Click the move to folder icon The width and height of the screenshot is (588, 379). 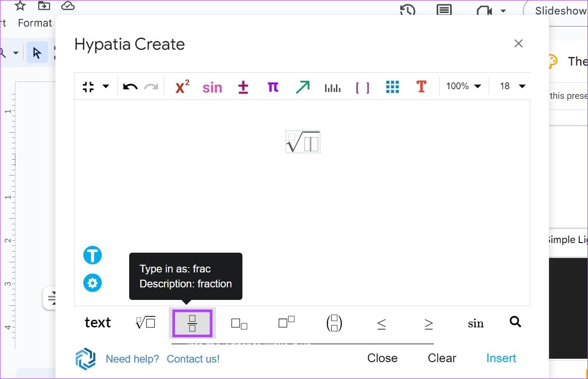pos(44,6)
